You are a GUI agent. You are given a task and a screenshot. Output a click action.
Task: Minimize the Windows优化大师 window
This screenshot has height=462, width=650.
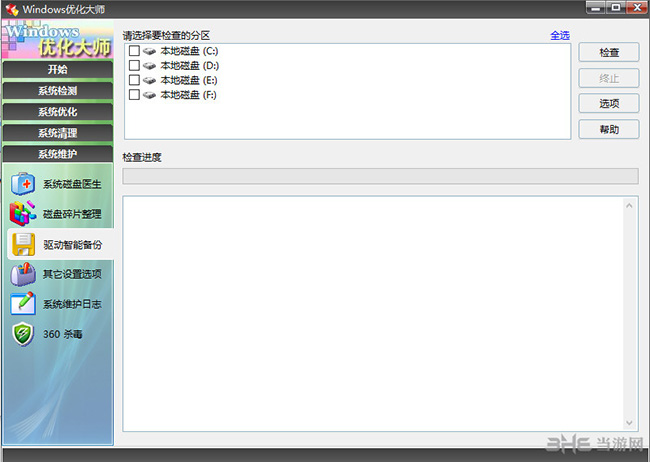tap(596, 7)
